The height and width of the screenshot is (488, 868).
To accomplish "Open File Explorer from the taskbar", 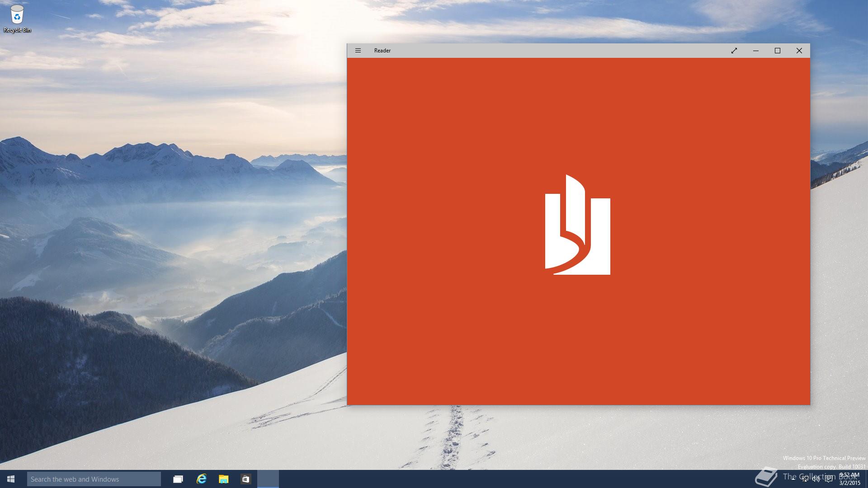I will tap(223, 479).
